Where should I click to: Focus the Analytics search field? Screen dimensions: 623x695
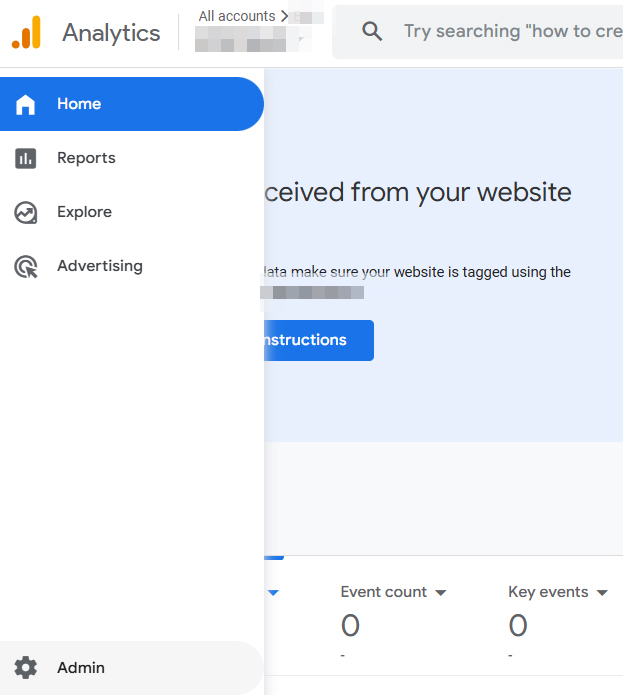pyautogui.click(x=478, y=32)
